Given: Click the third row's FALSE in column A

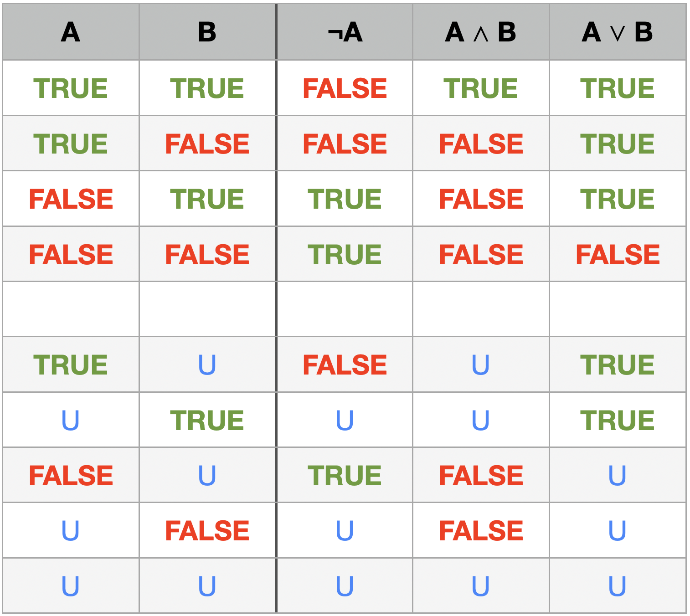Looking at the screenshot, I should tap(71, 199).
